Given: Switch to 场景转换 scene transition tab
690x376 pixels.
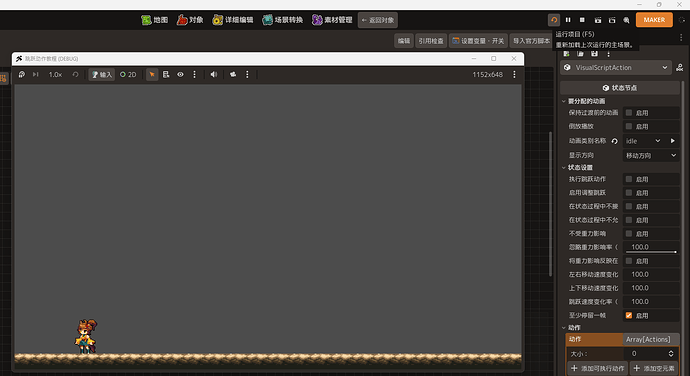Looking at the screenshot, I should [x=283, y=20].
